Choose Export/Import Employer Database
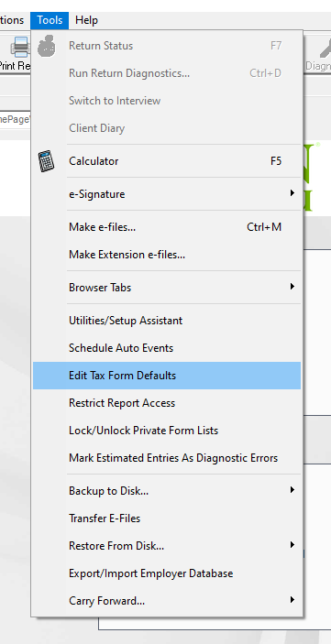The image size is (331, 644). [167, 573]
